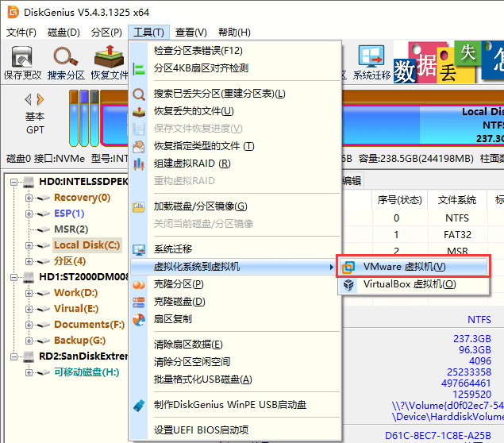This screenshot has width=504, height=443.
Task: Click the 237.3GB capacity value
Action: tap(472, 338)
